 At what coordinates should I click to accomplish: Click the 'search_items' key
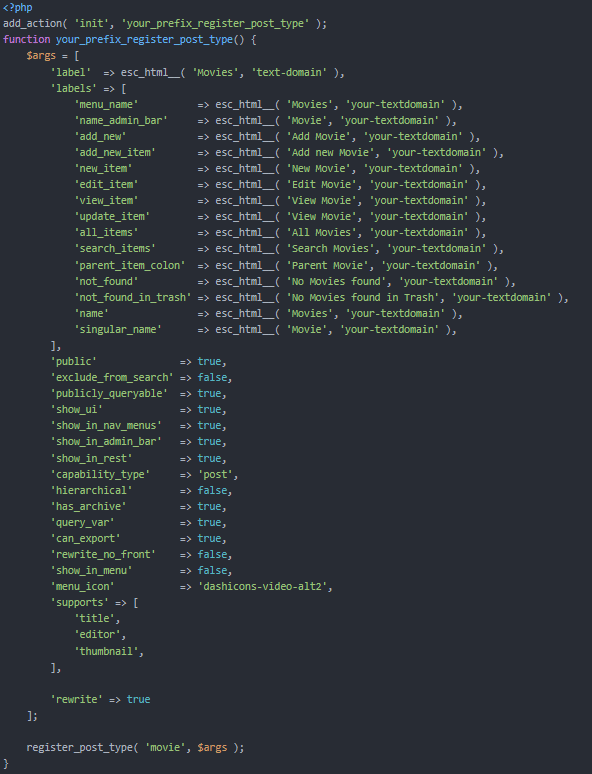(115, 248)
